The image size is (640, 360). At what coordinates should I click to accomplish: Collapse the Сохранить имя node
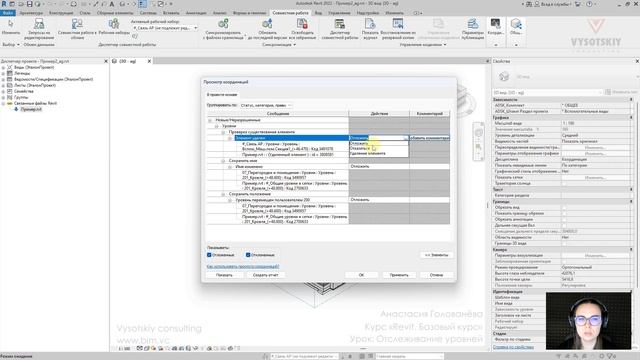click(x=223, y=161)
